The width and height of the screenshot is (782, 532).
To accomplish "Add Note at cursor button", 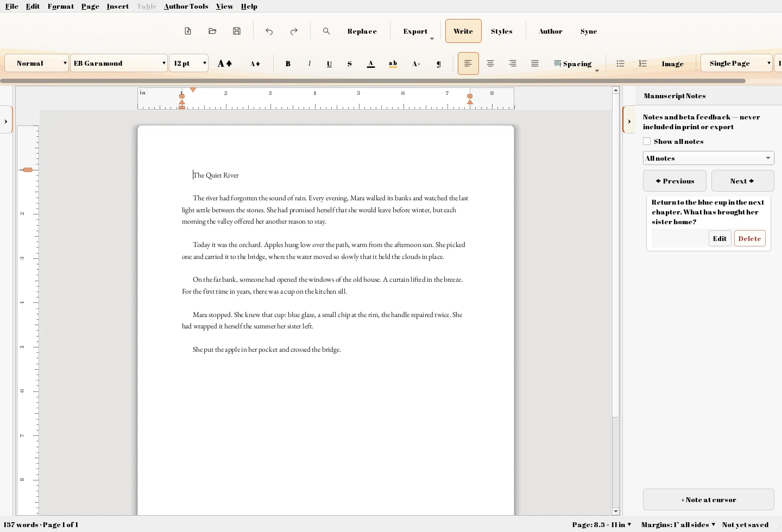I will (x=708, y=499).
